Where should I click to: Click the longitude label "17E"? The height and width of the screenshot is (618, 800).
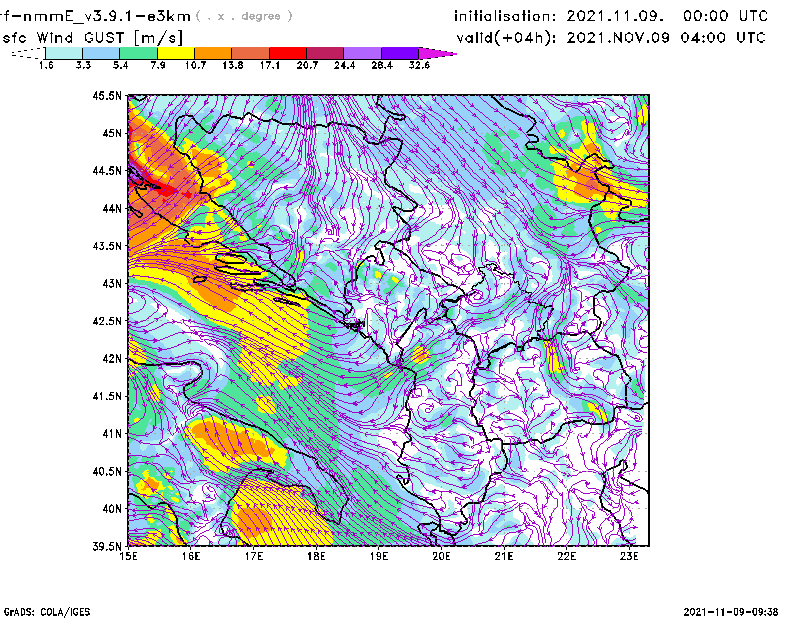pos(254,556)
